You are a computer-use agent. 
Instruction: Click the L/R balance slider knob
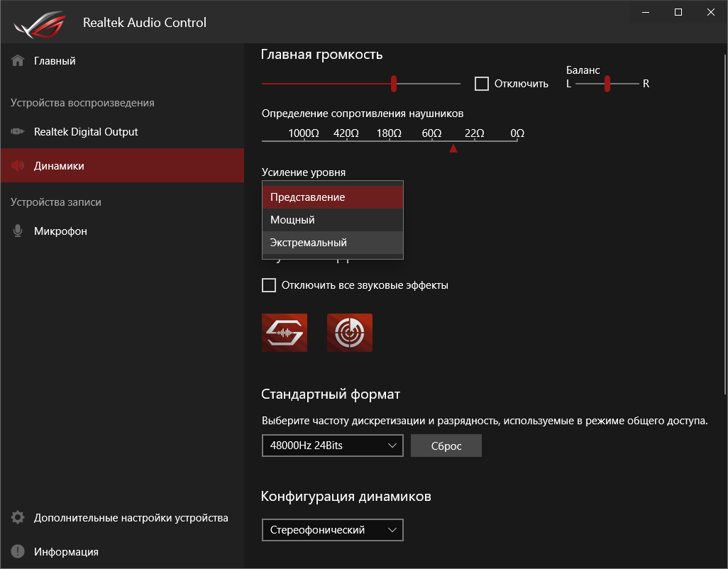click(x=607, y=84)
